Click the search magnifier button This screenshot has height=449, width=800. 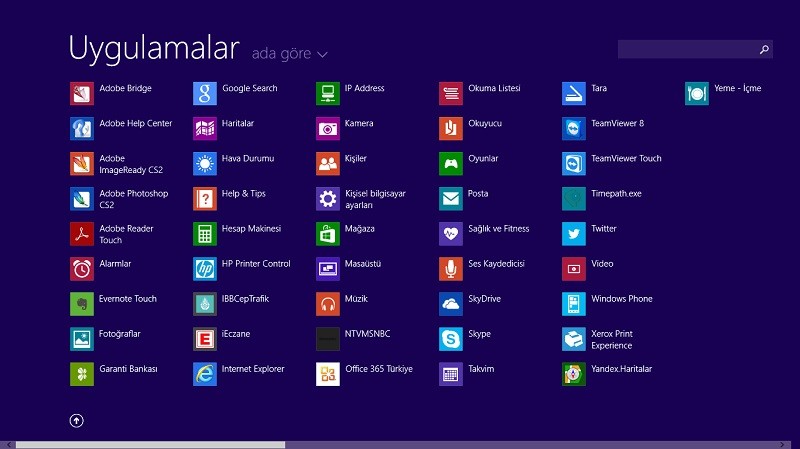pos(764,49)
